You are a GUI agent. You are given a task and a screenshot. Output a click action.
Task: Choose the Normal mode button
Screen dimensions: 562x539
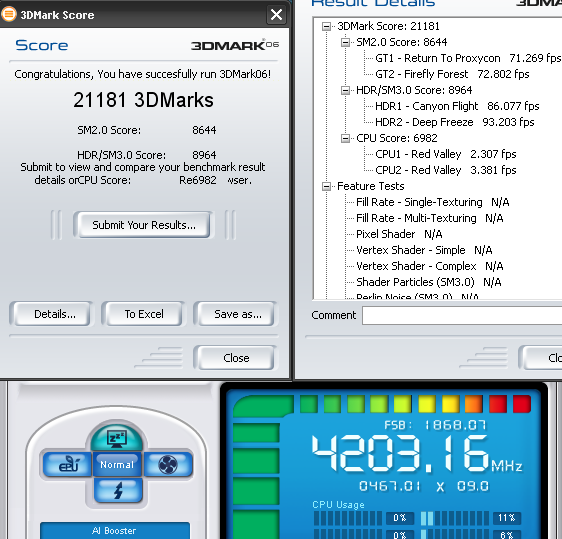click(x=117, y=464)
